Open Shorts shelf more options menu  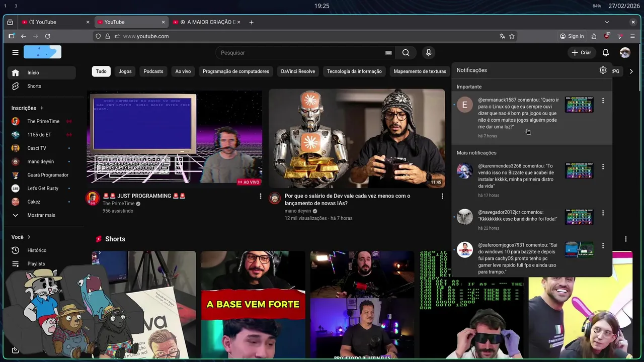point(626,239)
